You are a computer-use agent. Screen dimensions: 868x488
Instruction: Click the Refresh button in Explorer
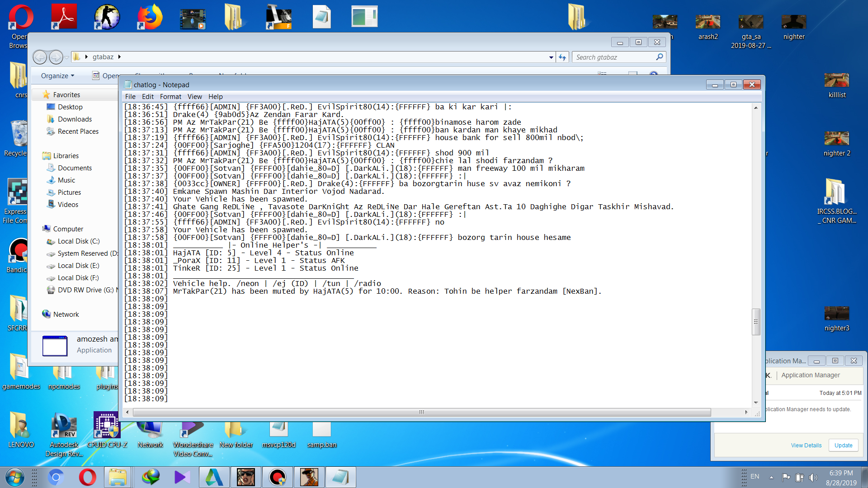click(x=562, y=57)
